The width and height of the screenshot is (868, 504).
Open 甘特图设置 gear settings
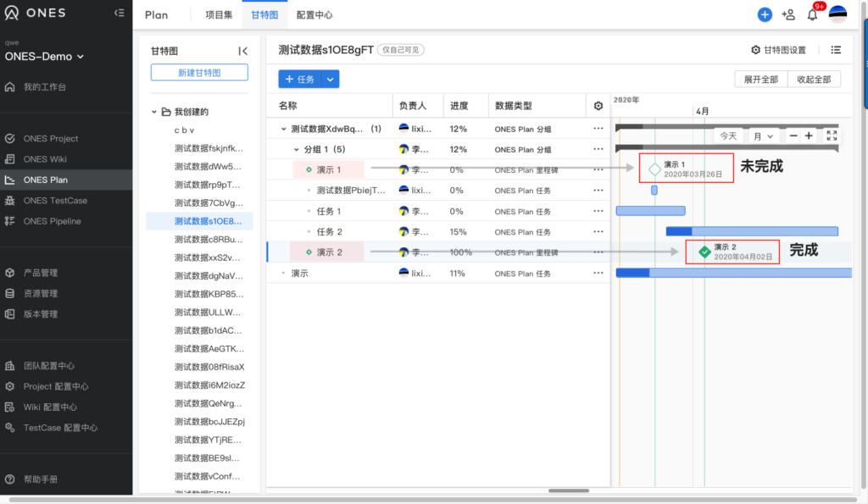[x=778, y=50]
